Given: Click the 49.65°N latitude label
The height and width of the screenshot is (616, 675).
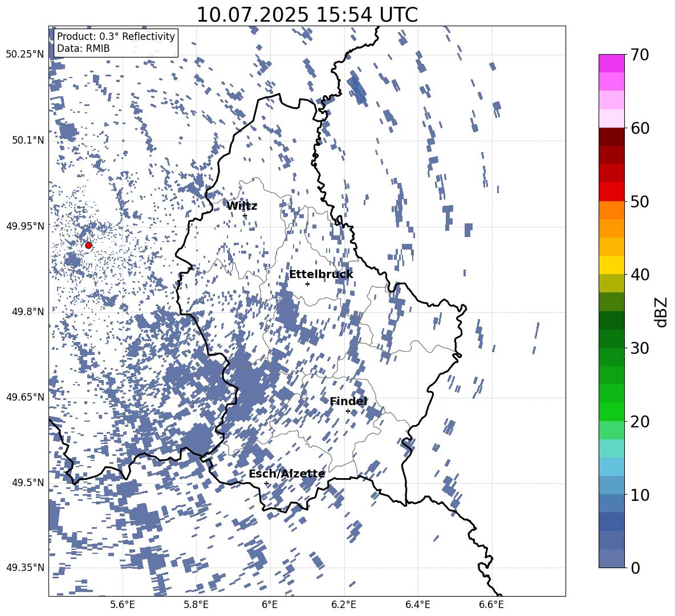Looking at the screenshot, I should pos(25,397).
